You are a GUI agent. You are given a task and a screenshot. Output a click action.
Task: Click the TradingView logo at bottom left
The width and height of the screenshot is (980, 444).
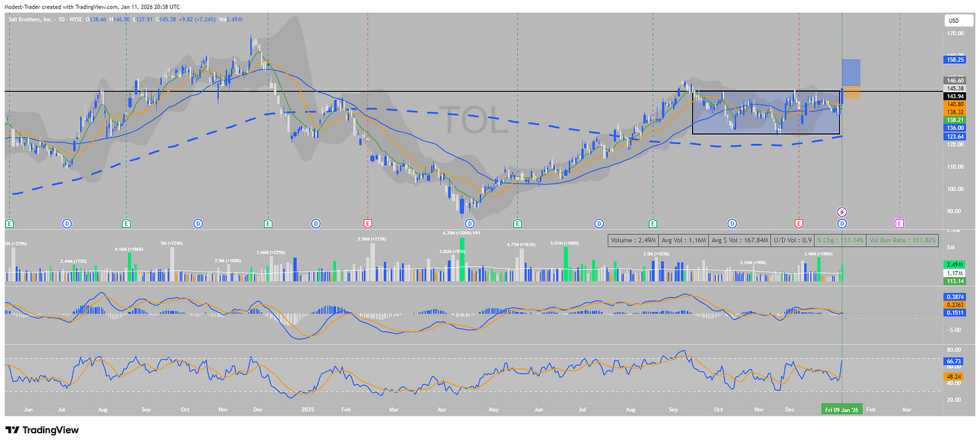point(42,431)
